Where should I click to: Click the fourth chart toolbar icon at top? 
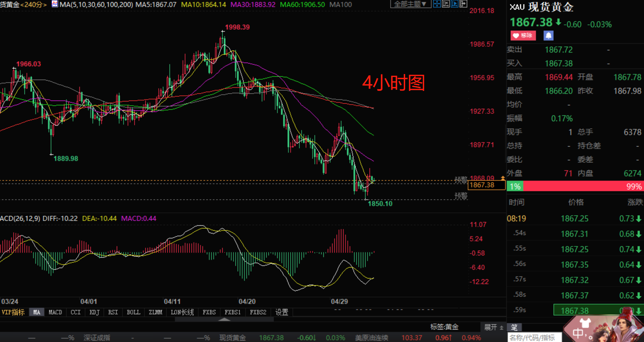pos(463,4)
